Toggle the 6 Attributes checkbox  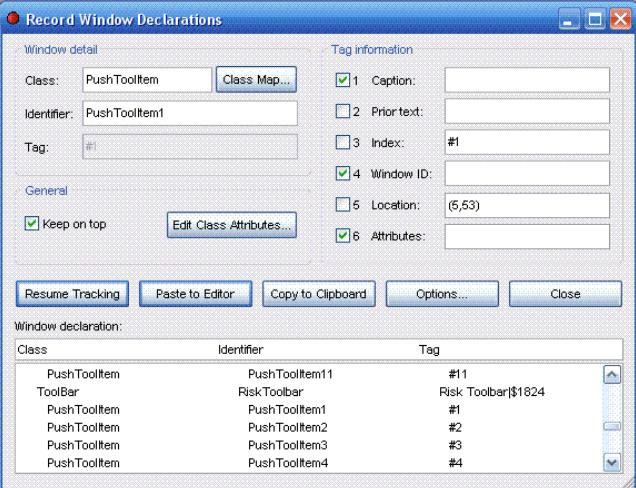click(343, 236)
